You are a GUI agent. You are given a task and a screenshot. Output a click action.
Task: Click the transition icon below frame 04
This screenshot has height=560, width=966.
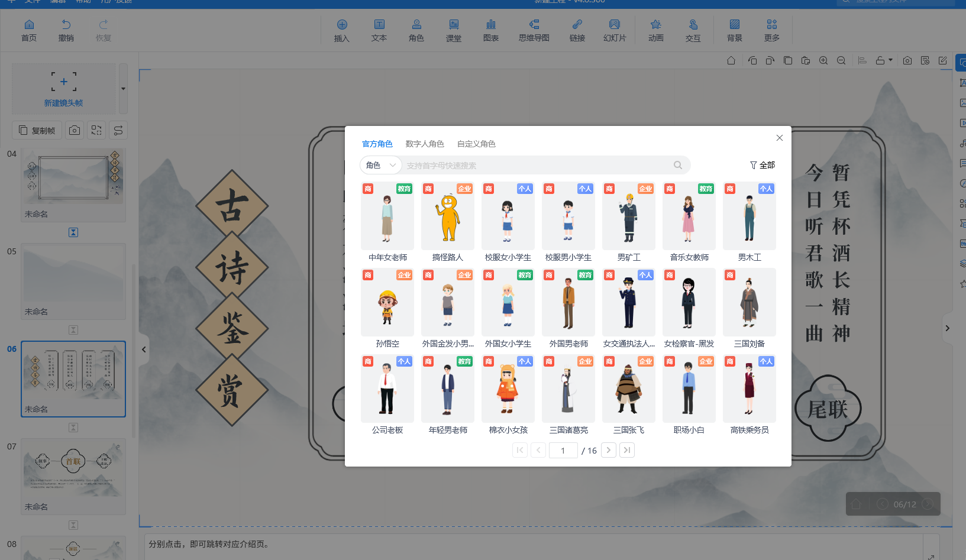pyautogui.click(x=73, y=232)
